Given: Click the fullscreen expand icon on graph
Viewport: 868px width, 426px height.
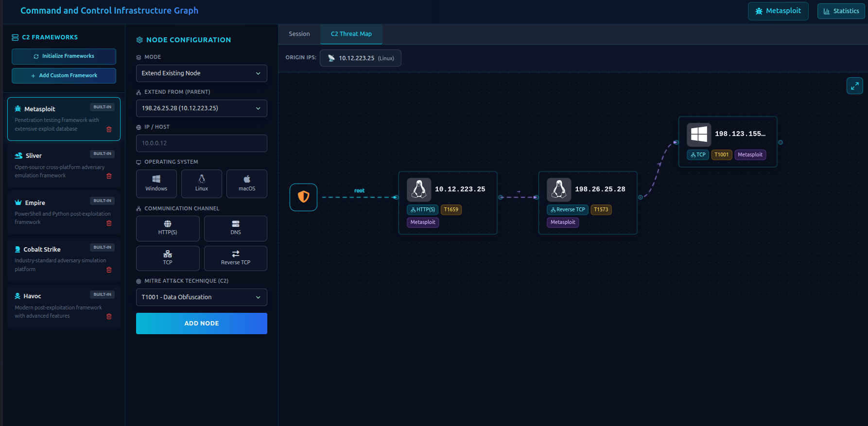Looking at the screenshot, I should point(855,86).
